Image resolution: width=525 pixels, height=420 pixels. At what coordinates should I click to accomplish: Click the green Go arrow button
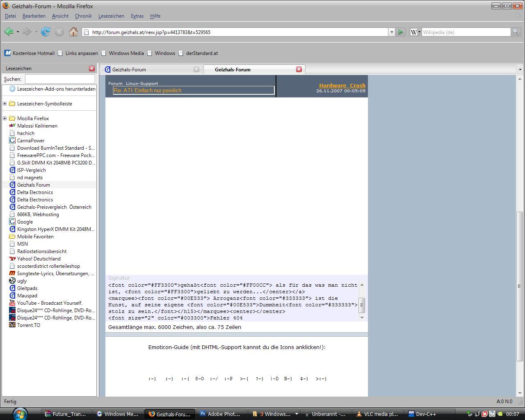coord(401,32)
